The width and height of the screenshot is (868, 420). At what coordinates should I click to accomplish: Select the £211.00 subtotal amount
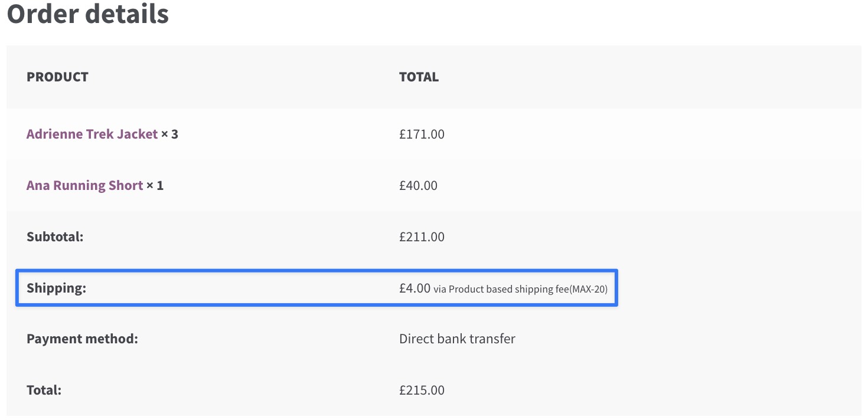pyautogui.click(x=422, y=237)
